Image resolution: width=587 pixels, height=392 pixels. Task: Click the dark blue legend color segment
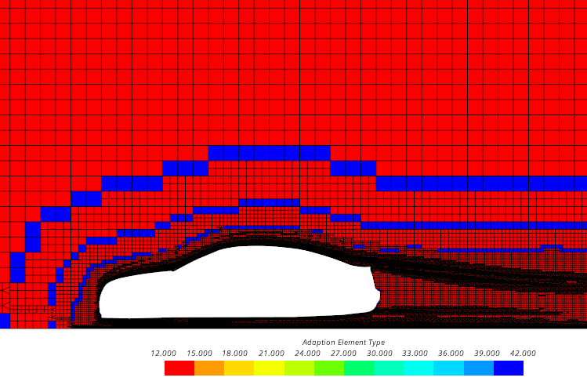(509, 368)
